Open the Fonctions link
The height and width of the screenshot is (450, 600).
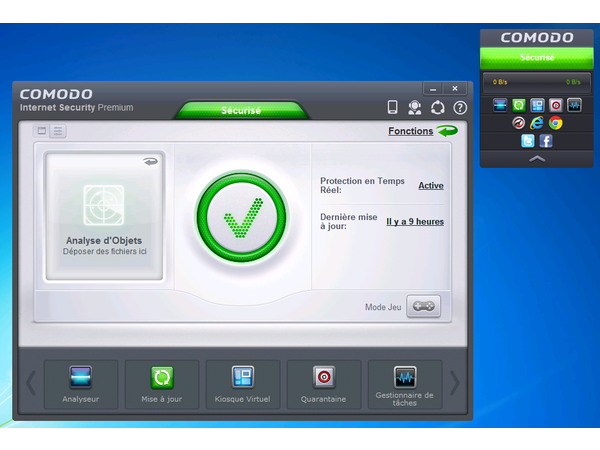[x=411, y=131]
